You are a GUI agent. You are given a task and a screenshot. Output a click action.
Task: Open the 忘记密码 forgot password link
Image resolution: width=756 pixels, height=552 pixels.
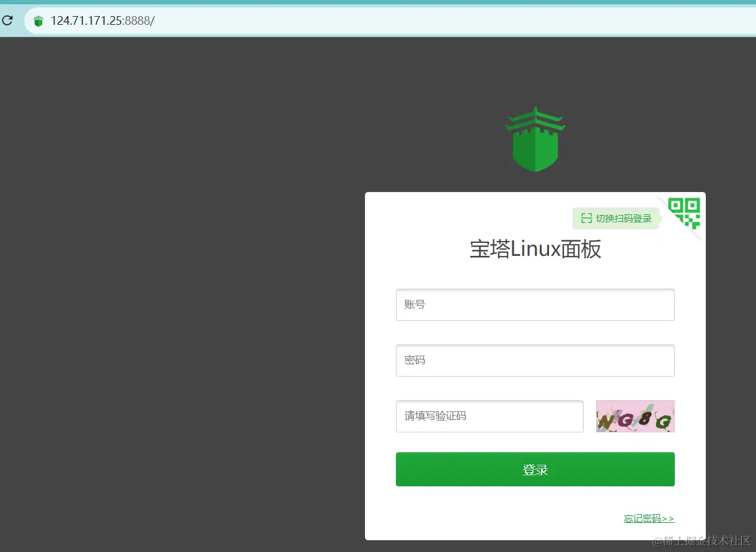click(649, 519)
